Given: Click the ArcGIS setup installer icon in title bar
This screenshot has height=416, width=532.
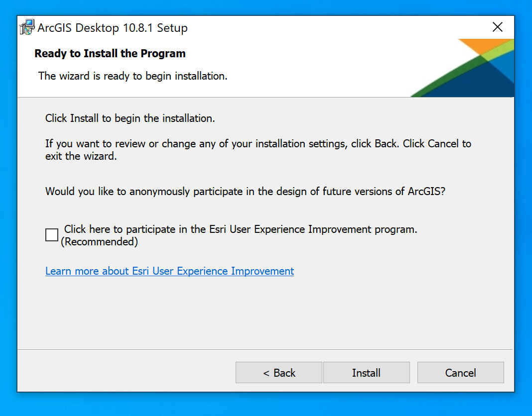Looking at the screenshot, I should pyautogui.click(x=27, y=27).
